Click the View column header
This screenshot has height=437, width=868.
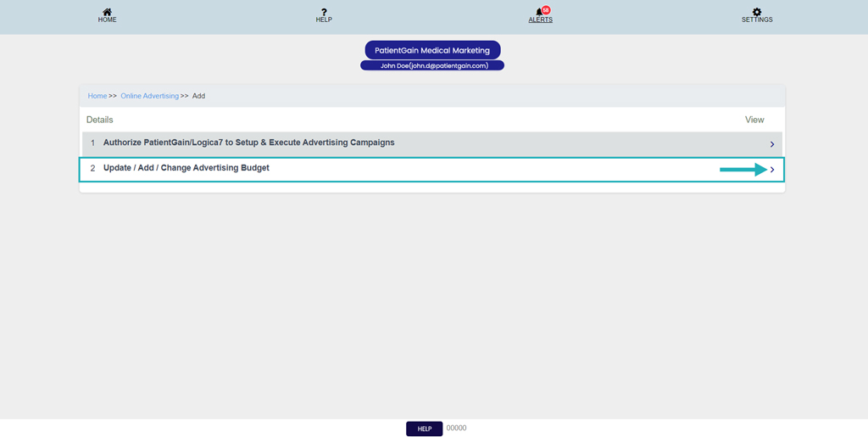pyautogui.click(x=754, y=120)
